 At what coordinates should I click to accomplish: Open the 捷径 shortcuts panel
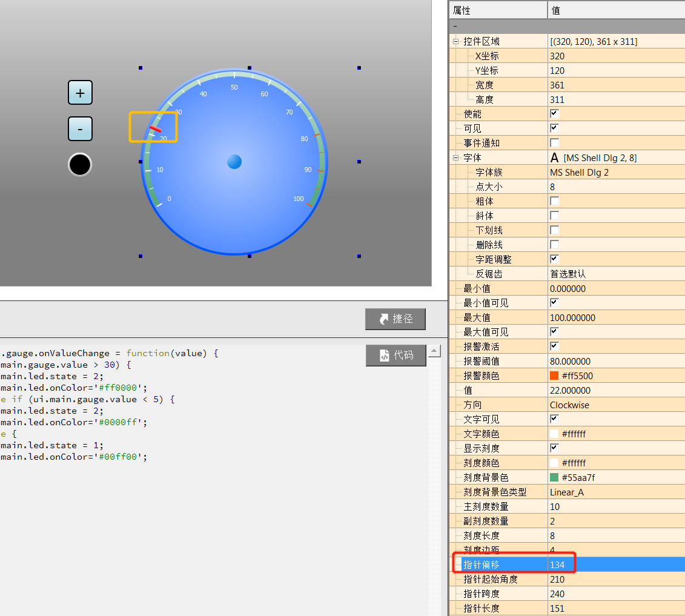[x=395, y=319]
